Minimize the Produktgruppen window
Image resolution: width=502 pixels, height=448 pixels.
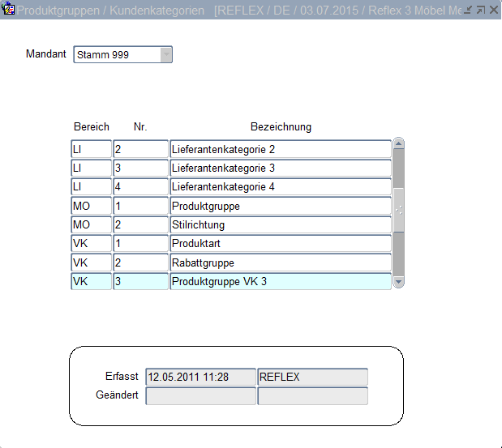(x=468, y=11)
